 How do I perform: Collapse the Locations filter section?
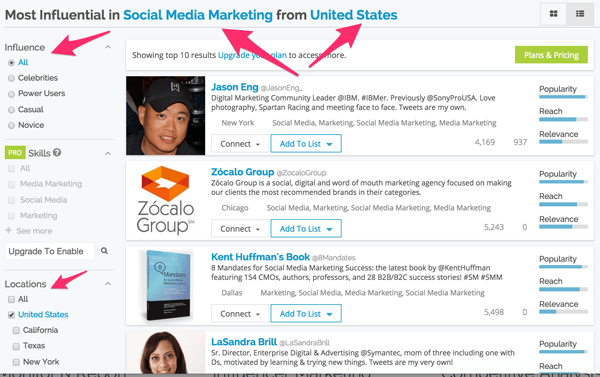pyautogui.click(x=108, y=284)
